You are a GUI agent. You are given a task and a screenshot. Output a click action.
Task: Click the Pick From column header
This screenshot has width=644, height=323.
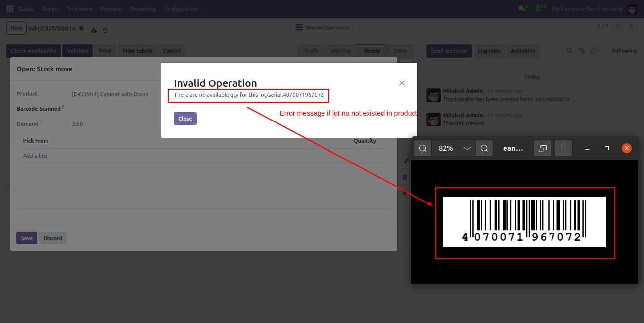pyautogui.click(x=36, y=141)
